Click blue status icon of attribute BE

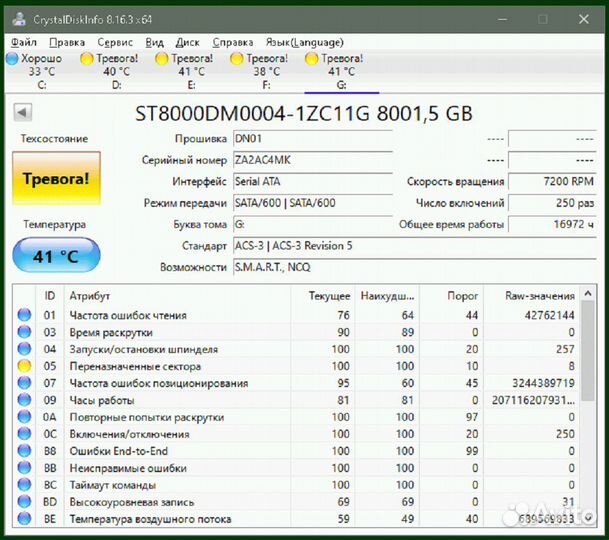click(x=24, y=519)
